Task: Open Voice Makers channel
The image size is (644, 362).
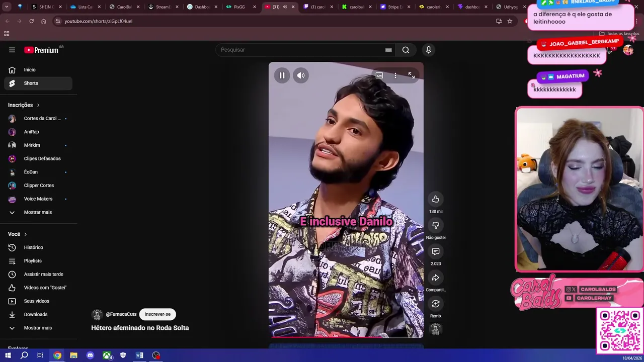Action: [x=38, y=199]
